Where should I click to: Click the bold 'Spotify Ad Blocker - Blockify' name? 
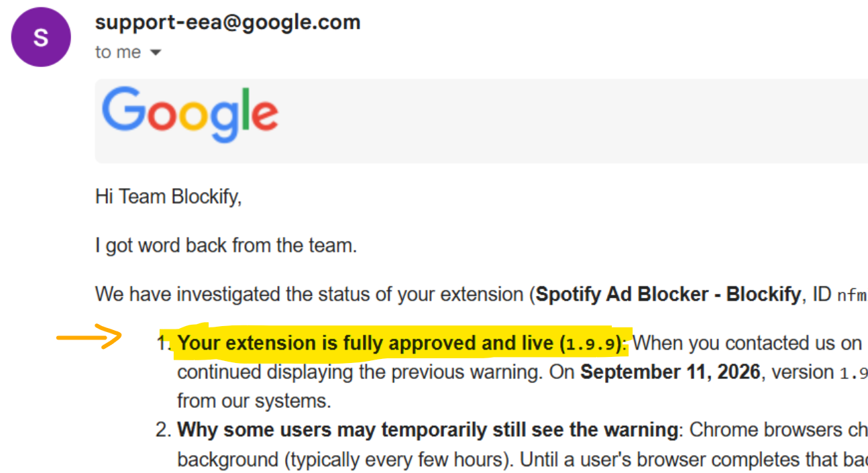pos(669,295)
